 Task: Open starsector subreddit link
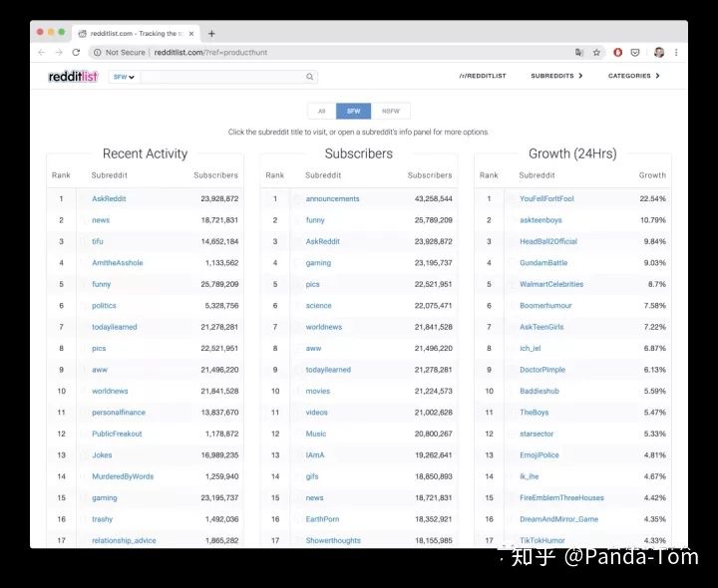(537, 434)
